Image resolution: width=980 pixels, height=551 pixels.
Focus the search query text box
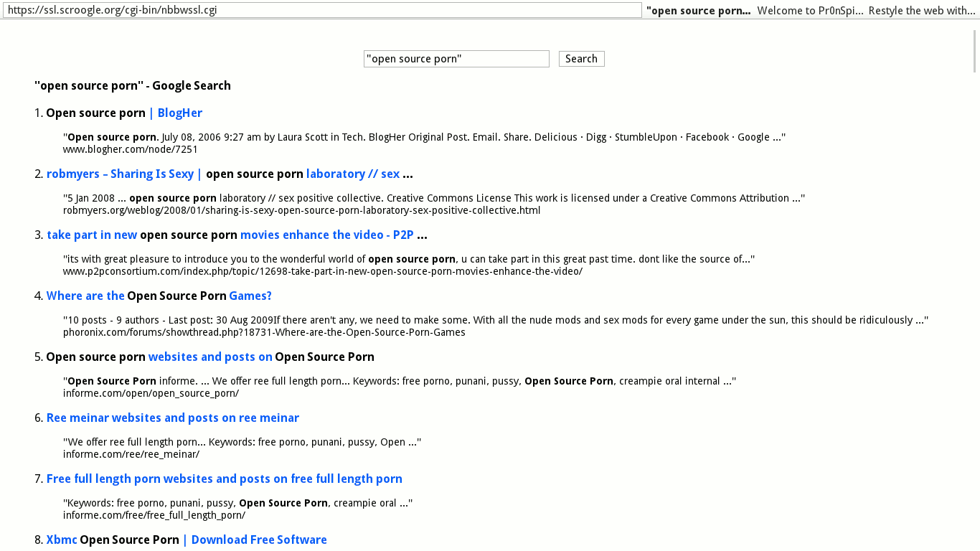pos(456,59)
